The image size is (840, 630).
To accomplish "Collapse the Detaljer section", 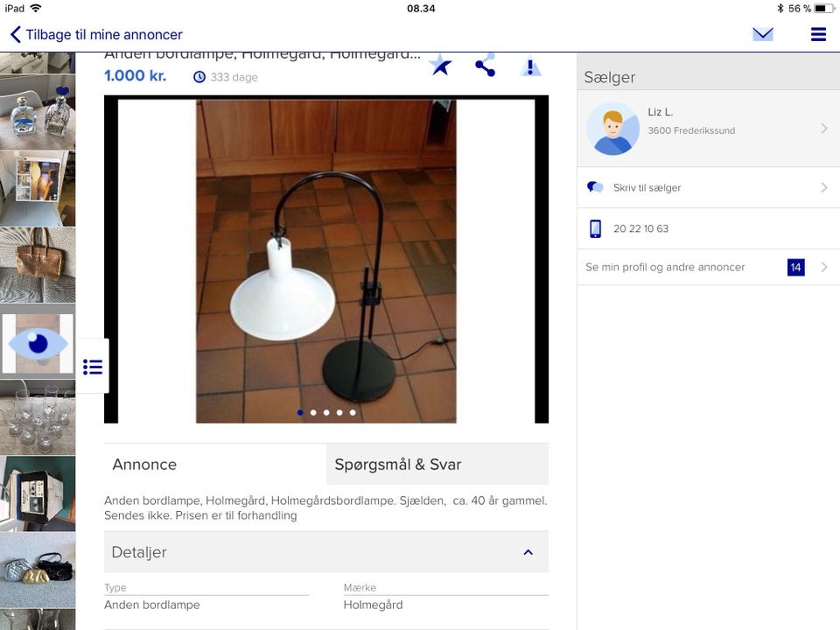I will click(x=326, y=552).
